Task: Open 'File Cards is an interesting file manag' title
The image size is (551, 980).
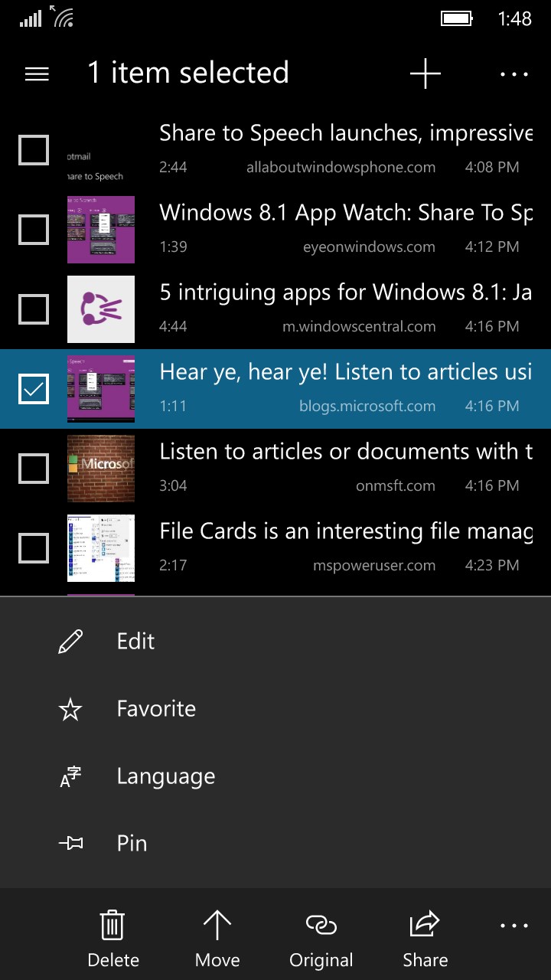Action: click(x=346, y=532)
